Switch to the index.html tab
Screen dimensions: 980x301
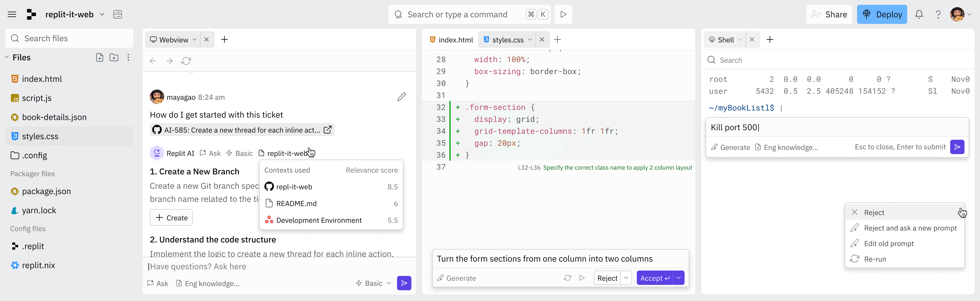[451, 40]
